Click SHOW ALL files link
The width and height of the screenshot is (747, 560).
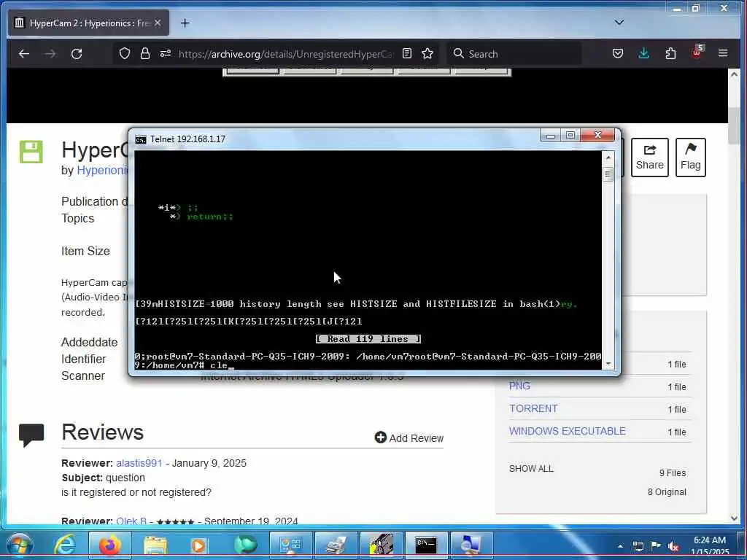coord(531,469)
